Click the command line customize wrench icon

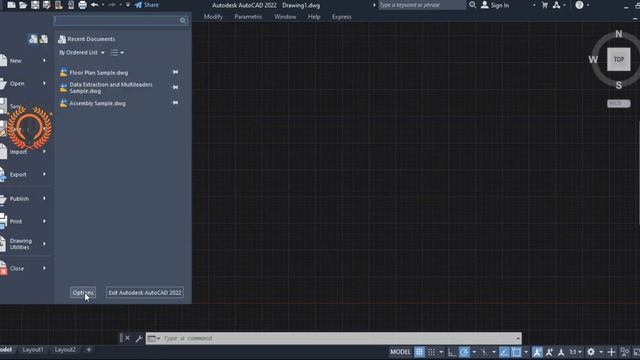pos(139,338)
